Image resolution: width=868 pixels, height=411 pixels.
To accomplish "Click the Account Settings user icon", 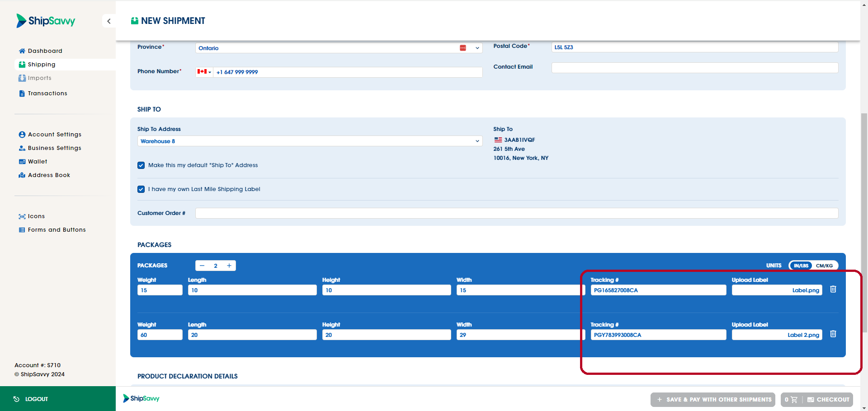I will point(22,135).
